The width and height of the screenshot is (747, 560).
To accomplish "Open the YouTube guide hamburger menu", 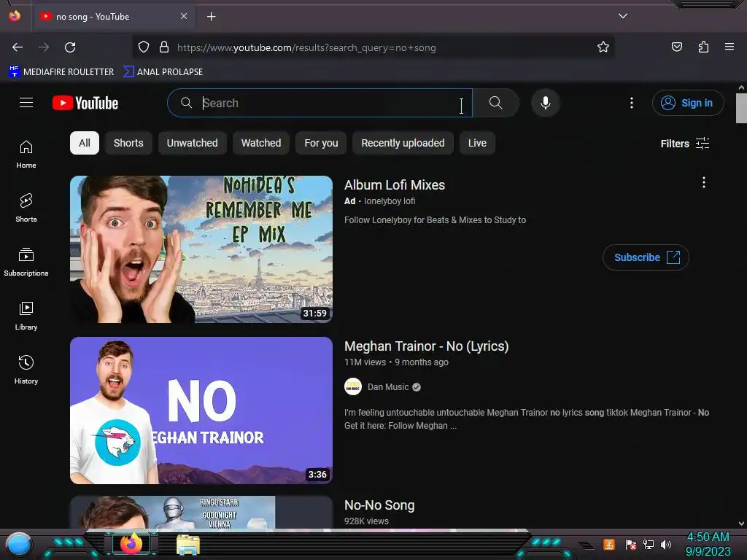I will click(x=26, y=103).
